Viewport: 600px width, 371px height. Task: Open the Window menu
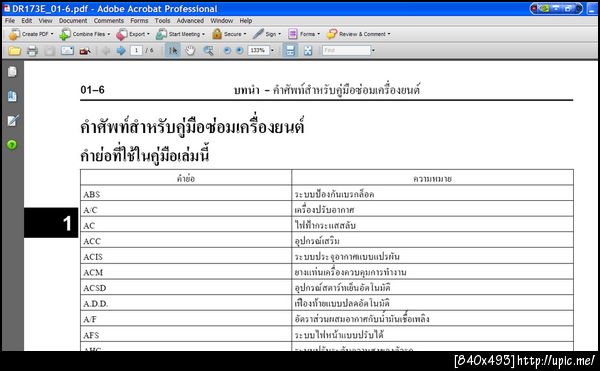222,21
